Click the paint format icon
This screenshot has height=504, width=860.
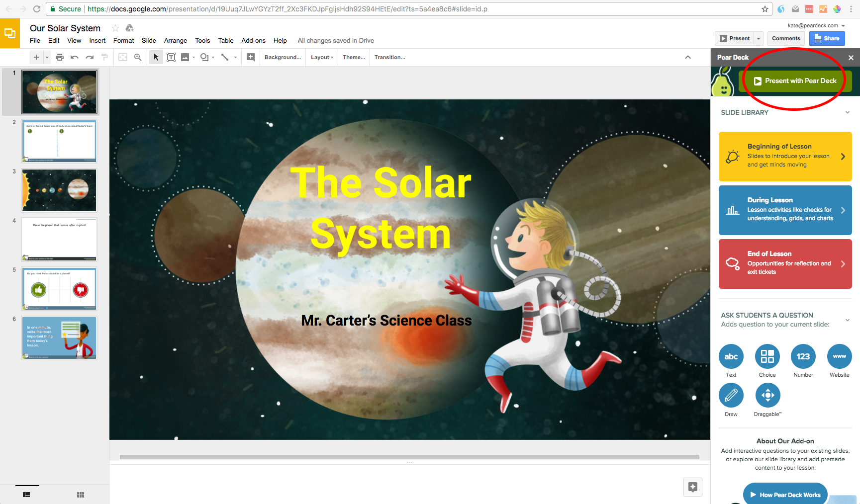click(x=104, y=57)
